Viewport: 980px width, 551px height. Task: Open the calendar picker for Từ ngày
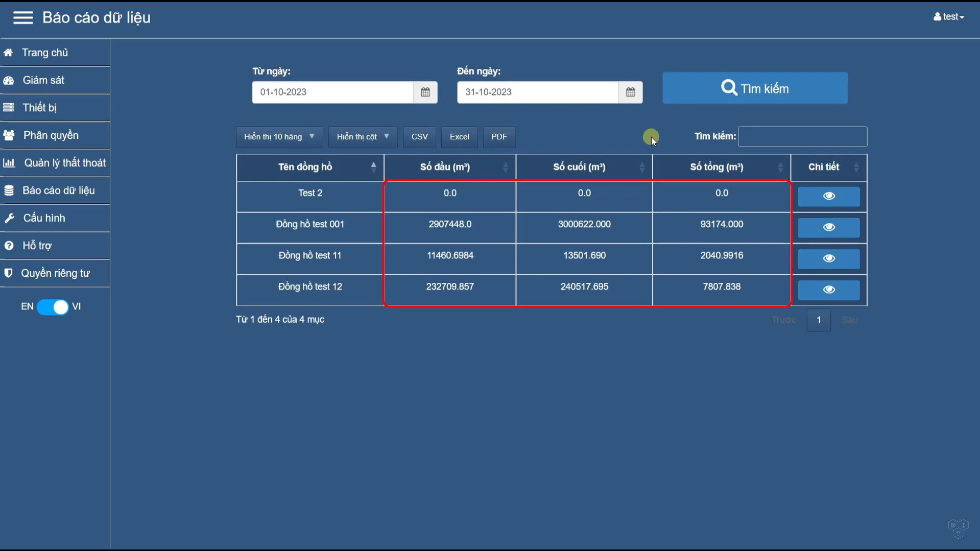425,92
